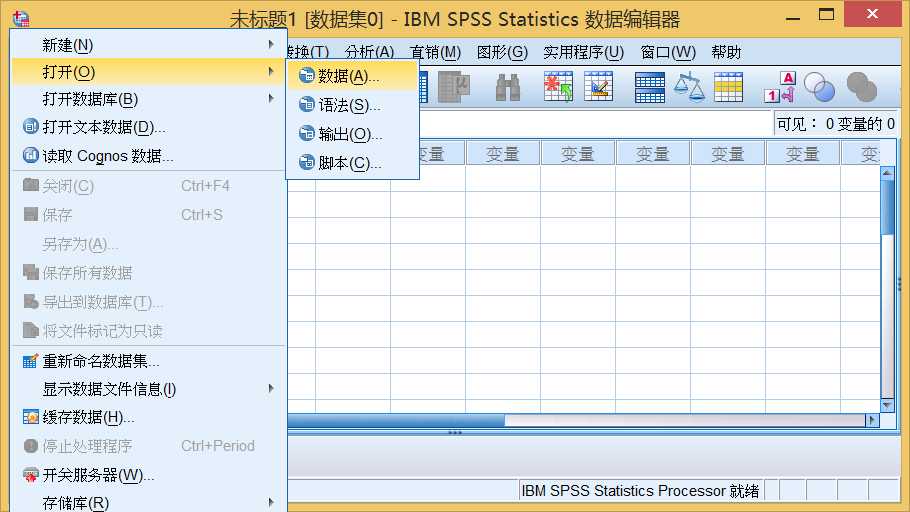
Task: Click the pane splitter dots below the grid
Action: (455, 432)
